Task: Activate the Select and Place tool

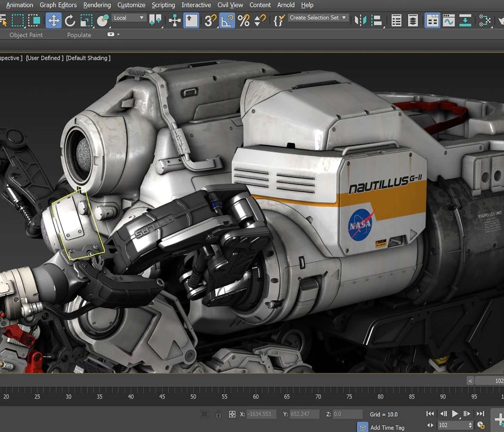Action: coord(103,21)
